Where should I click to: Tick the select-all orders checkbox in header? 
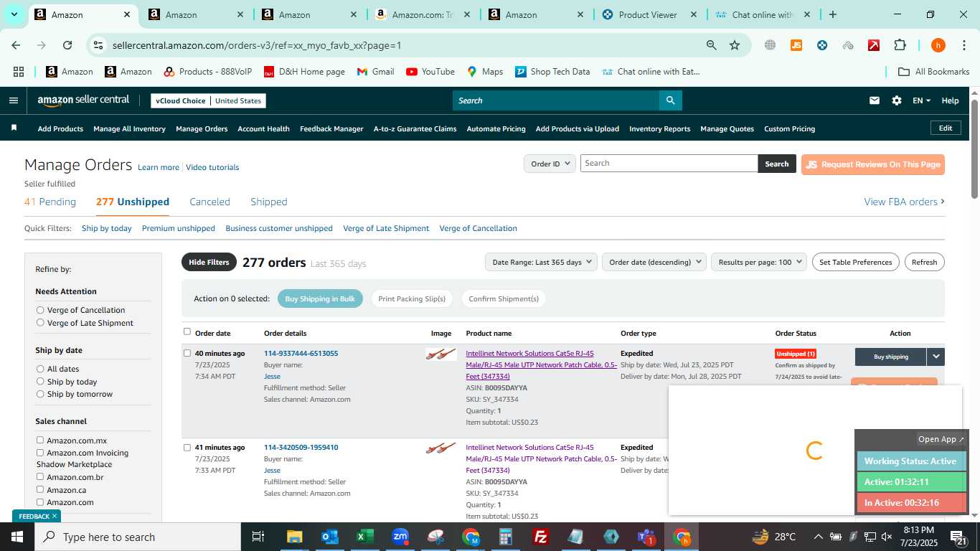point(187,331)
